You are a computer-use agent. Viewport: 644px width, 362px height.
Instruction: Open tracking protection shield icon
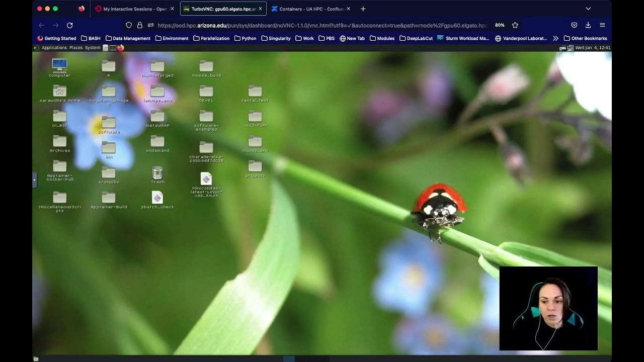pyautogui.click(x=129, y=25)
